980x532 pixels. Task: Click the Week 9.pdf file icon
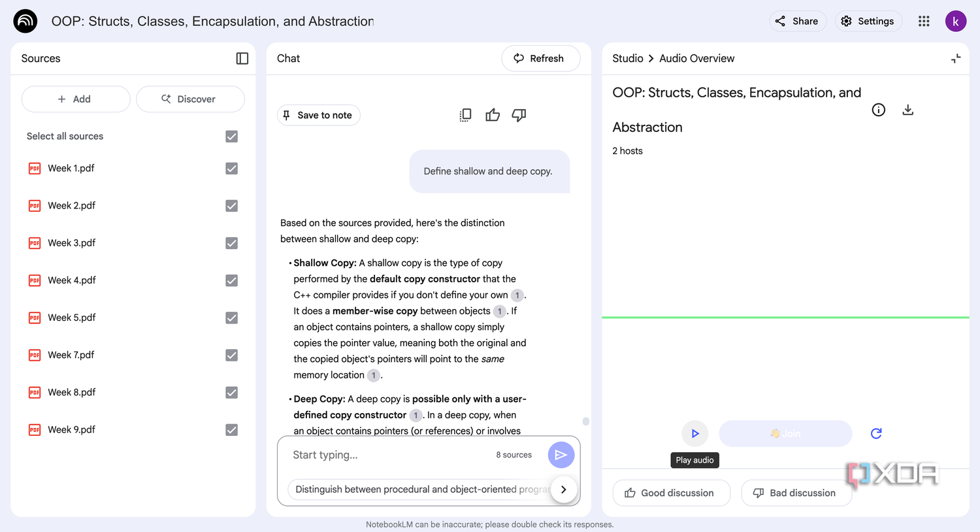(35, 430)
